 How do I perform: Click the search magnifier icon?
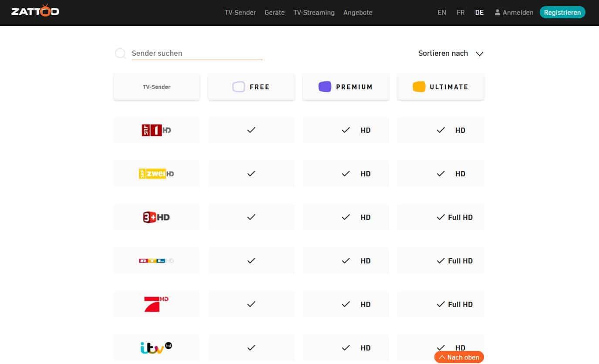click(120, 53)
